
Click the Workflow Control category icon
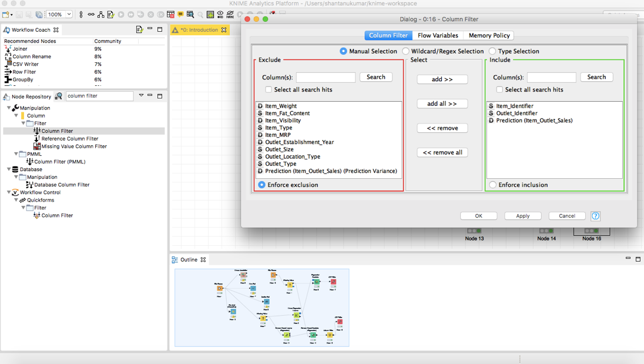click(x=15, y=192)
